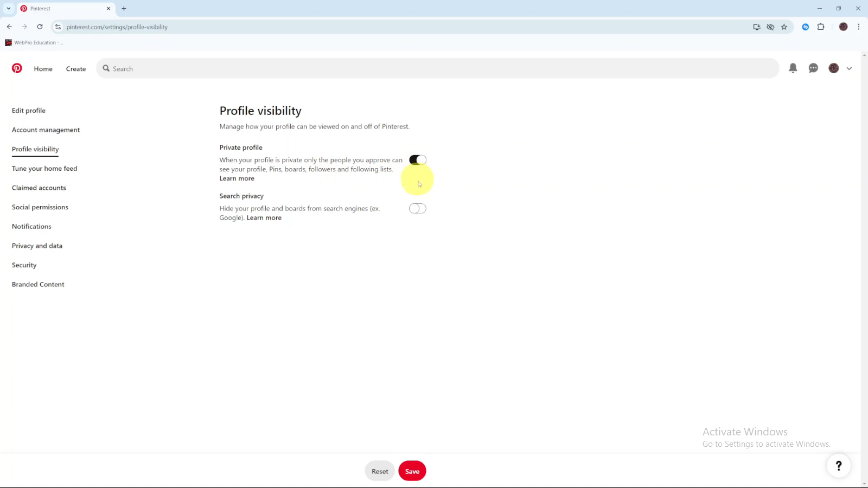Open the help question mark button
Screen dimensions: 868x488
point(838,465)
